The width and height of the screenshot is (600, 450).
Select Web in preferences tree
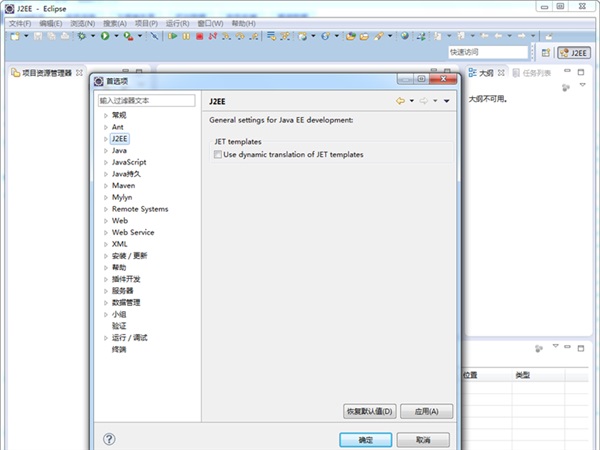tap(120, 220)
